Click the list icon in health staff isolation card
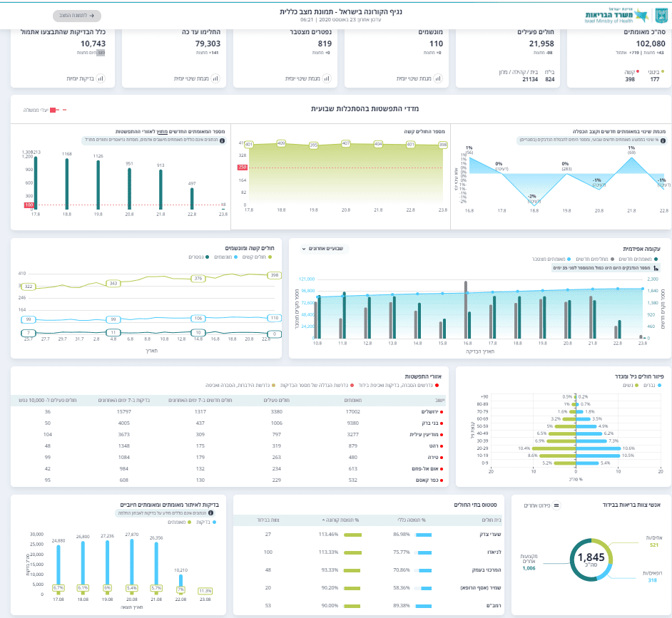The image size is (672, 618). [x=556, y=505]
